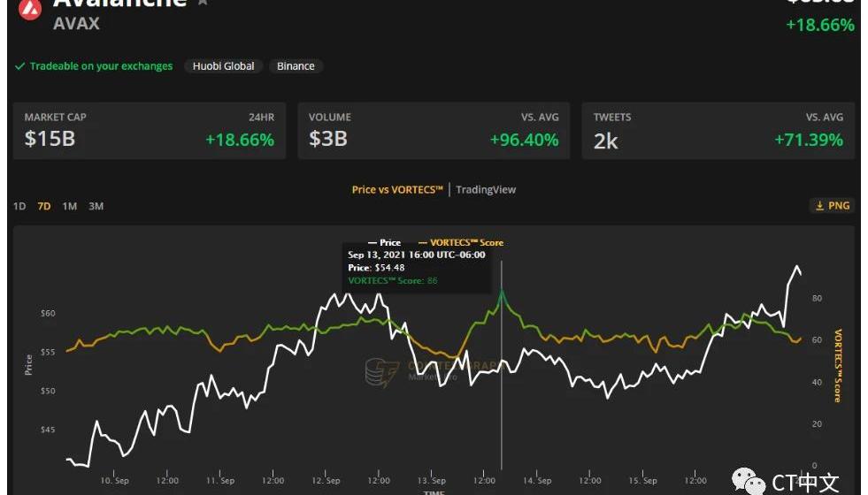
Task: Open the Price vs VORTECS™ tab
Action: [397, 189]
